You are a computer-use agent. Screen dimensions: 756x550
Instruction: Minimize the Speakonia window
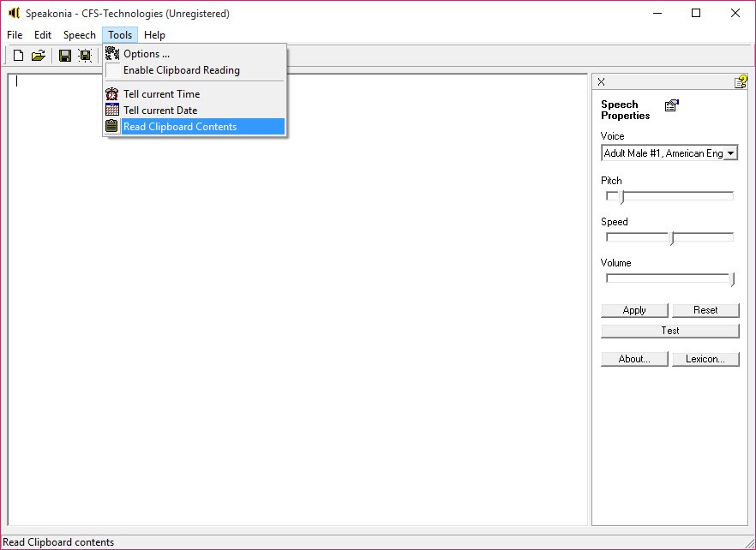pyautogui.click(x=657, y=14)
